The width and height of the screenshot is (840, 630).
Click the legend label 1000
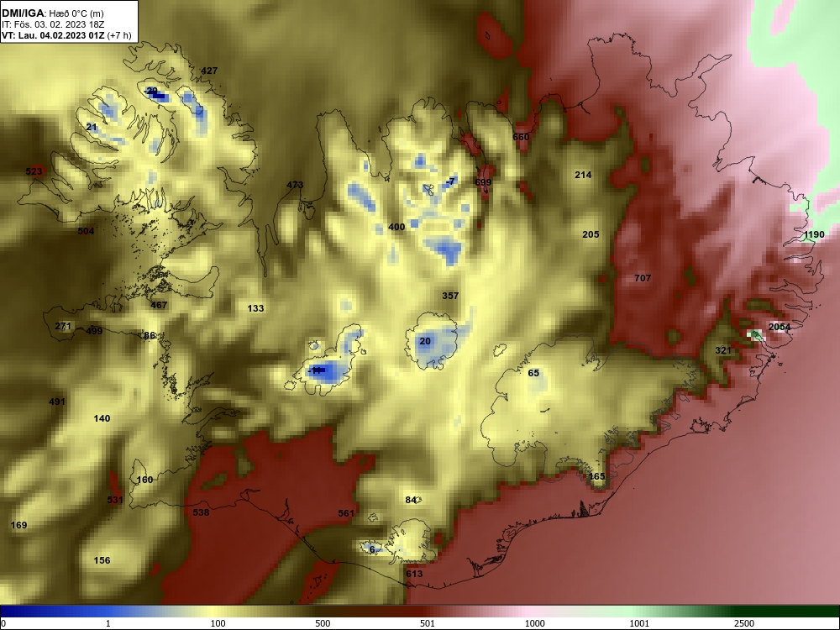click(x=534, y=623)
